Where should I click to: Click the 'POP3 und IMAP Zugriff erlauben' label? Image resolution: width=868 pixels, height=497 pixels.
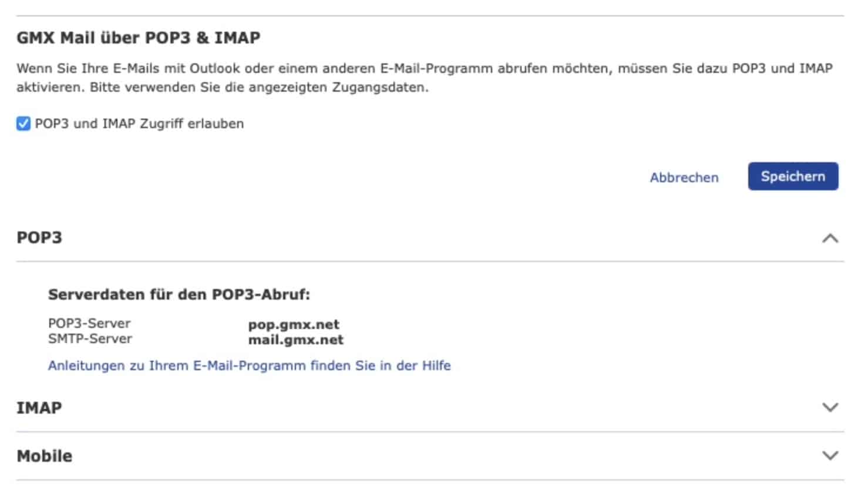tap(139, 123)
